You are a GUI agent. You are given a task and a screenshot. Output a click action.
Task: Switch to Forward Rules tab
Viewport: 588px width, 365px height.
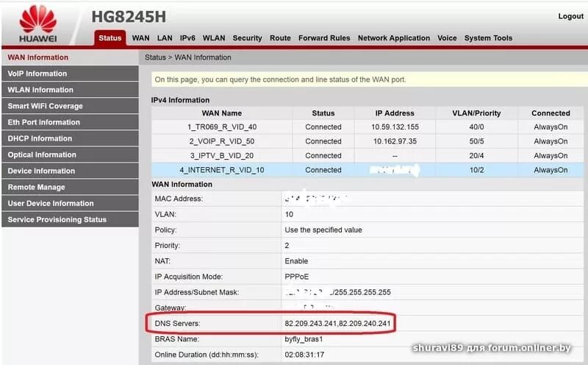point(324,38)
